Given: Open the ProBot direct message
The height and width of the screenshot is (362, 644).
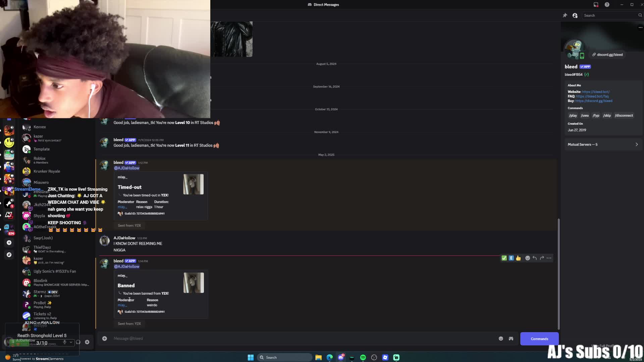Looking at the screenshot, I should [x=57, y=305].
